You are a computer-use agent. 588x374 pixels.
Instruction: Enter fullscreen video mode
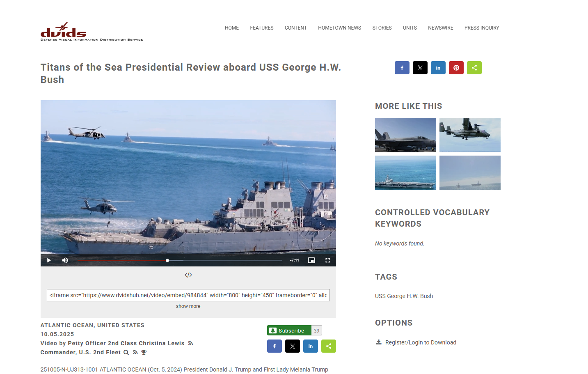(328, 260)
